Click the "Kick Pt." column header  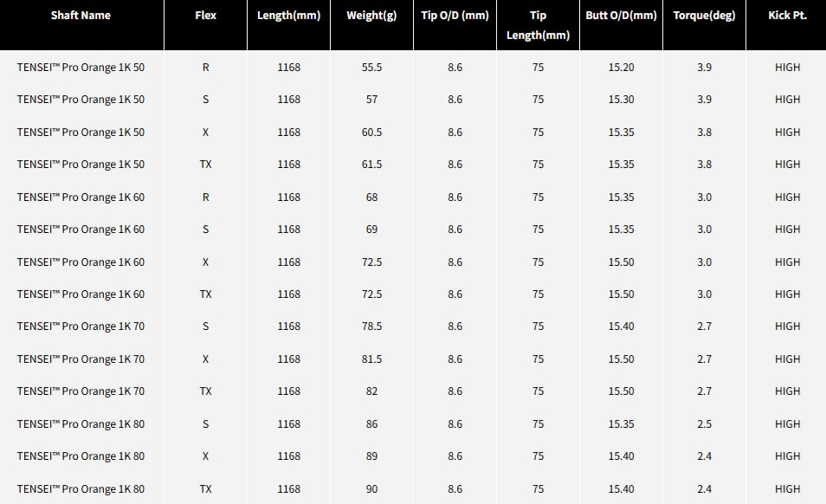tap(787, 16)
